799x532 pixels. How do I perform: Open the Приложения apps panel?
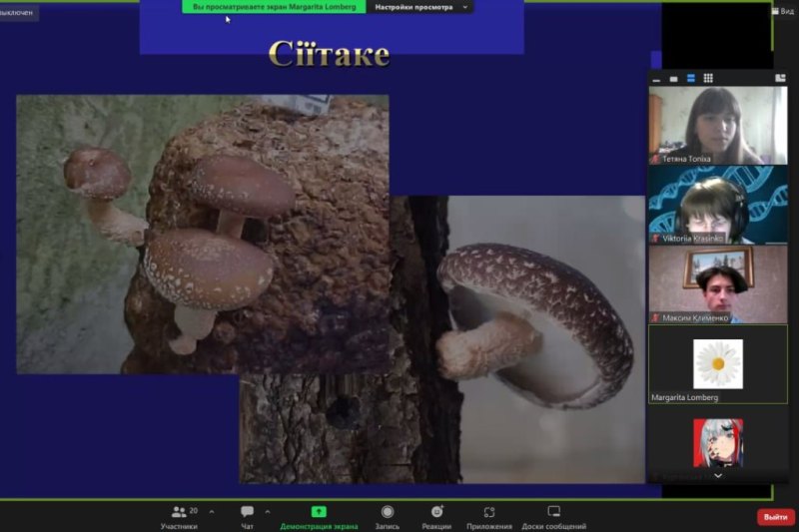[489, 516]
